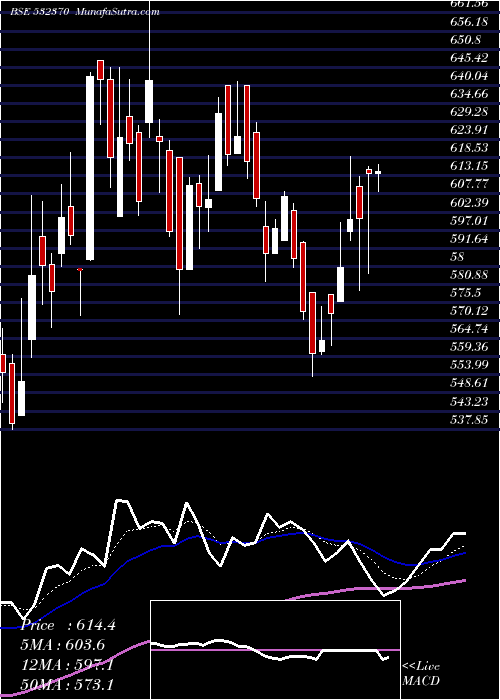Viewport: 500px width, 700px height.
Task: Select the 613.15 price axis label
Action: pos(468,167)
